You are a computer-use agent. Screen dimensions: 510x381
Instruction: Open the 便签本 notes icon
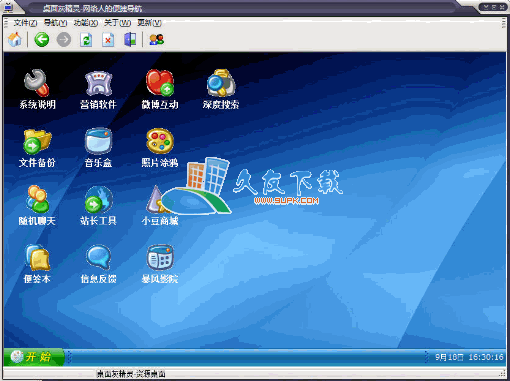pos(37,257)
